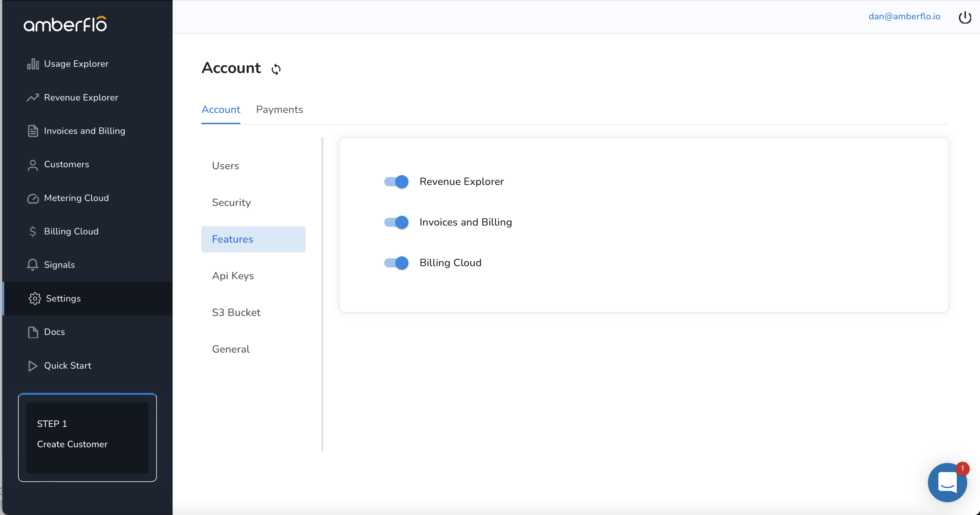Click the Metering Cloud gauge icon
This screenshot has width=980, height=515.
(x=33, y=198)
